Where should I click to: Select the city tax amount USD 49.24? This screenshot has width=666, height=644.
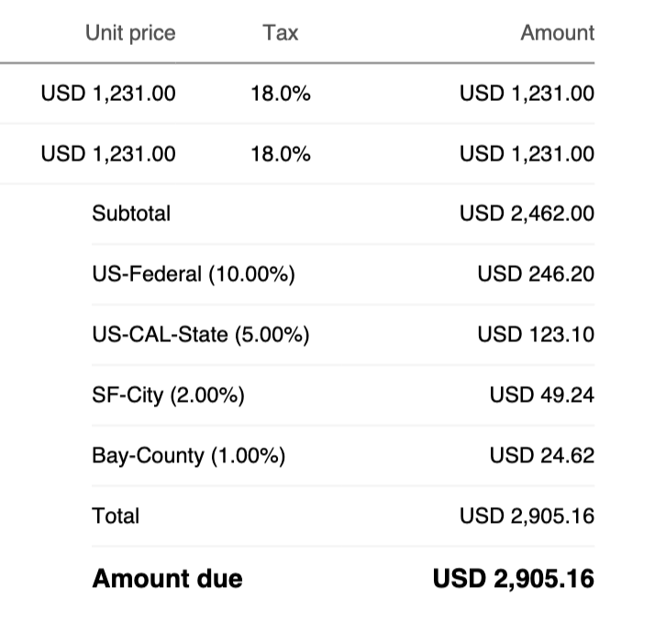(542, 395)
